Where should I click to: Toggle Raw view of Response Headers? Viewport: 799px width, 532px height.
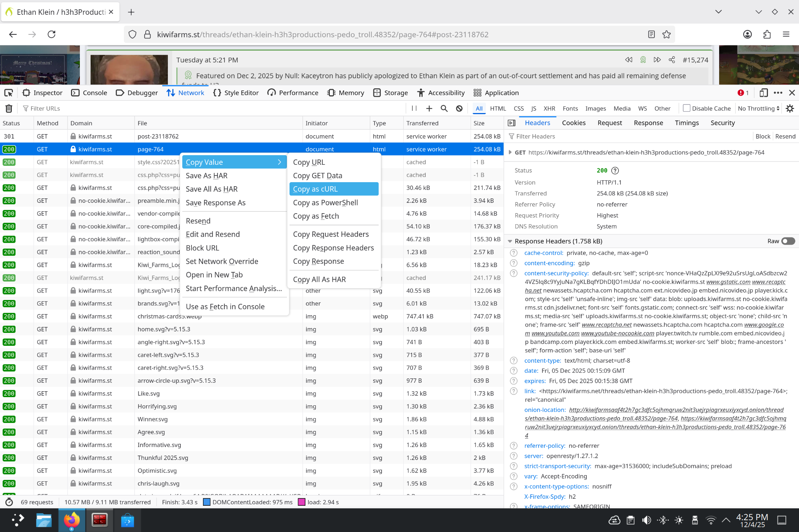(788, 241)
